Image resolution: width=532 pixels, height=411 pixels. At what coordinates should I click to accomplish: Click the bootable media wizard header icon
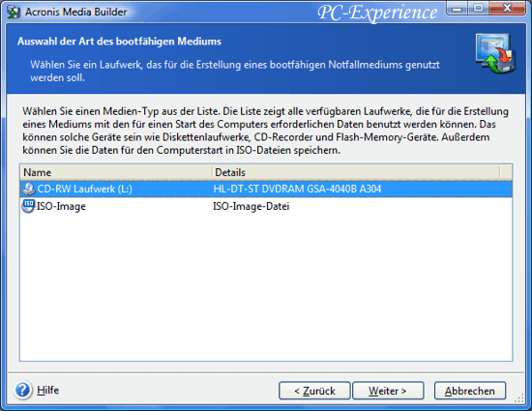pyautogui.click(x=495, y=53)
